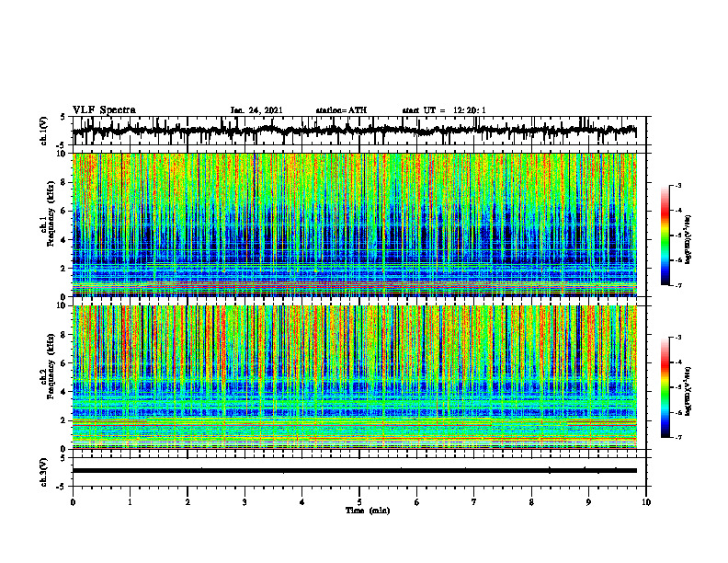Click the ch.1 spectrogram color scale bar
Viewport: 728px width, 563px height.
tap(665, 236)
